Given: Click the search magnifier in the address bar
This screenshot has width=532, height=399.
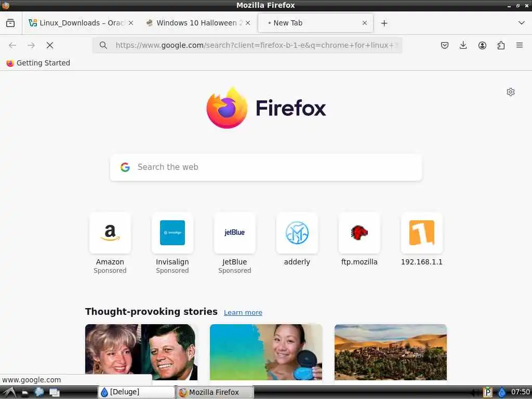Looking at the screenshot, I should coord(103,45).
